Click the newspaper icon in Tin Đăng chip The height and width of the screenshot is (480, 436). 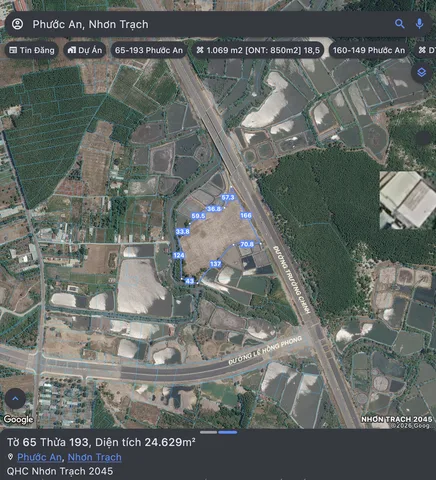[13, 50]
